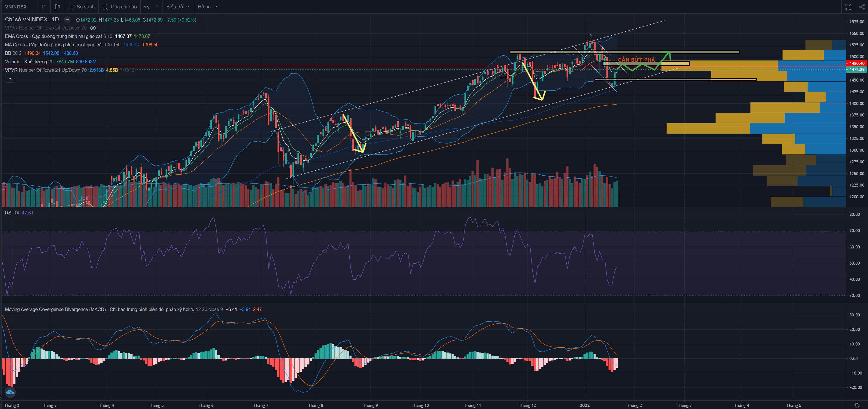Screen dimensions: 868x409
Task: Select the MA Cross indicator legend
Action: (81, 45)
